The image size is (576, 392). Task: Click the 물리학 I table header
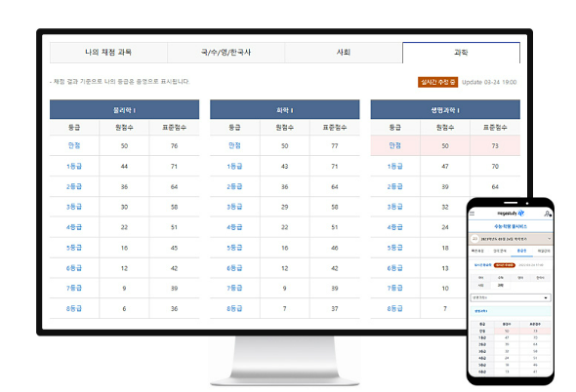click(x=125, y=110)
